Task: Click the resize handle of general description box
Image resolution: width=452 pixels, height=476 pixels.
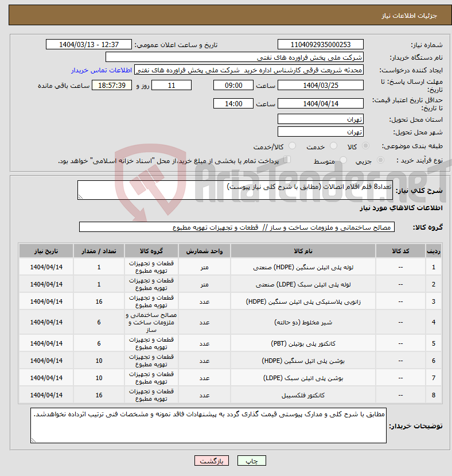Action: 80,197
